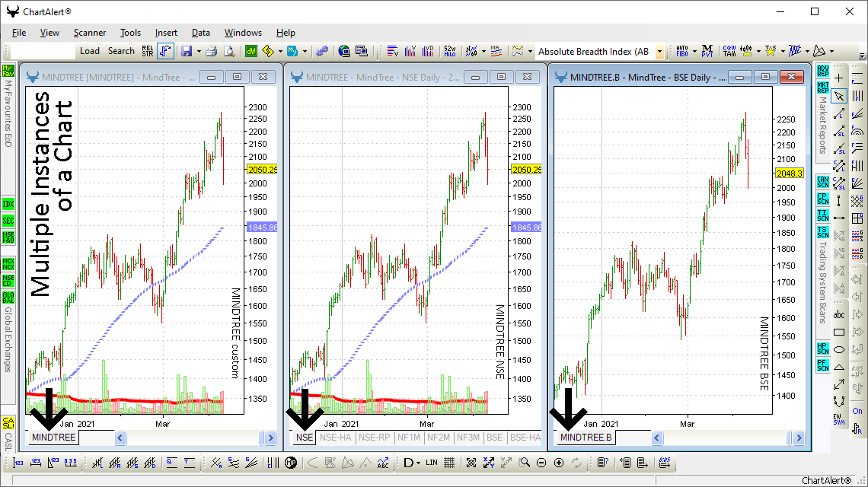The height and width of the screenshot is (487, 868).
Task: Click the HP SCN scan icon
Action: point(822,348)
